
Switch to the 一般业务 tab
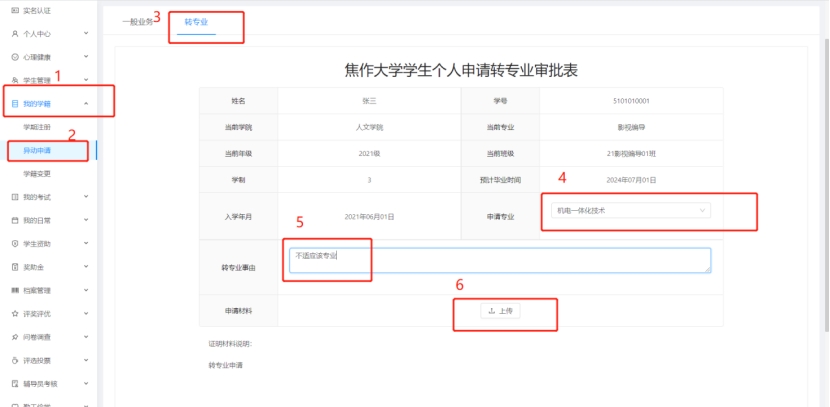pyautogui.click(x=138, y=21)
